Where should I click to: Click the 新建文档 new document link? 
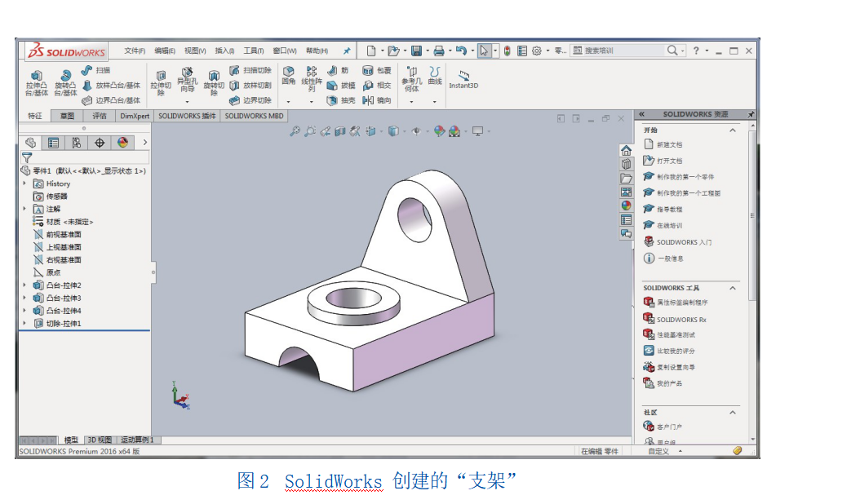pyautogui.click(x=663, y=145)
